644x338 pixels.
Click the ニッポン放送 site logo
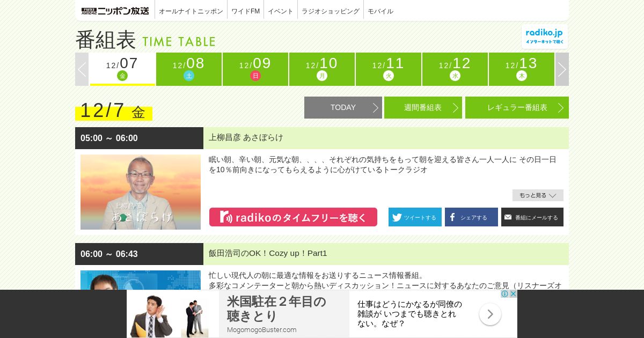[x=115, y=11]
